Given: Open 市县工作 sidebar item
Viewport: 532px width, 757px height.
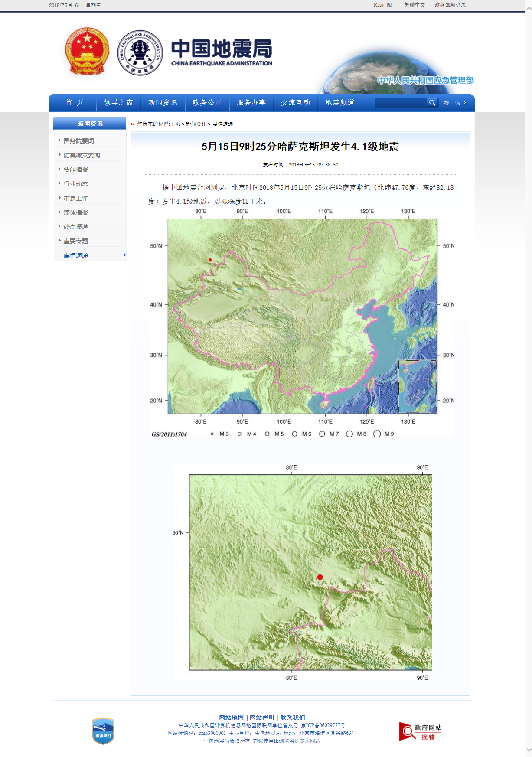Looking at the screenshot, I should (x=75, y=198).
